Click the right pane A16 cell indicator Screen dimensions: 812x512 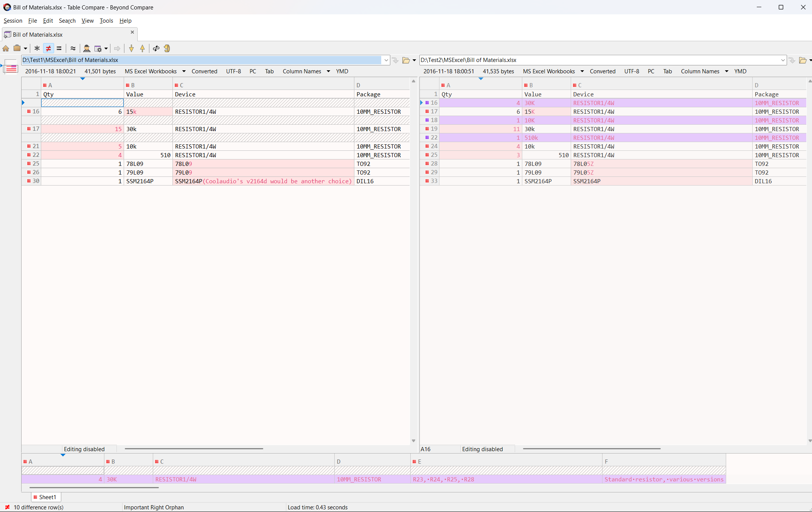425,449
